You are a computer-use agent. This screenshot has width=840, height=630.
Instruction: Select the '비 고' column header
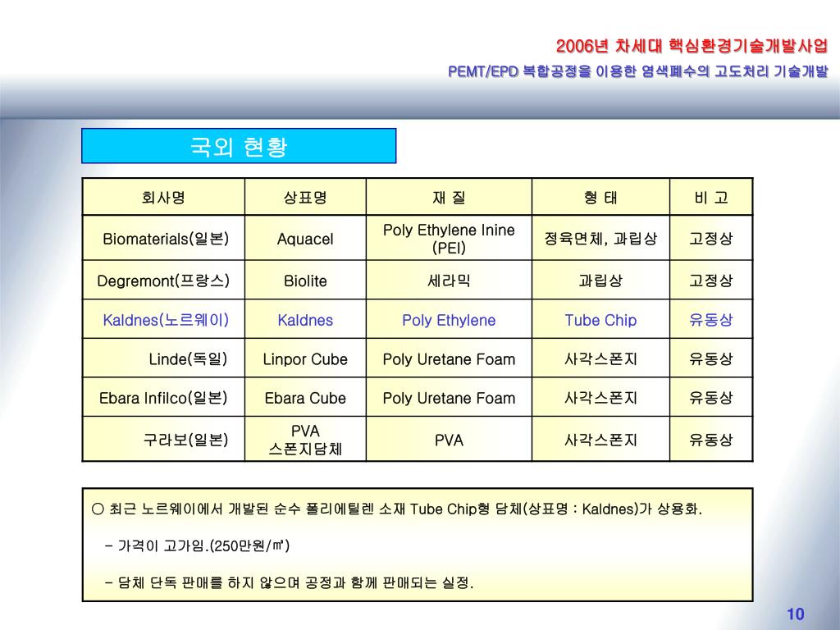(711, 198)
